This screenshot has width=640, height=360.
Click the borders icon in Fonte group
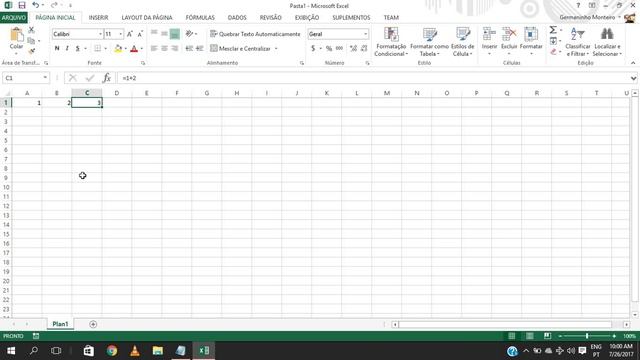(x=98, y=49)
